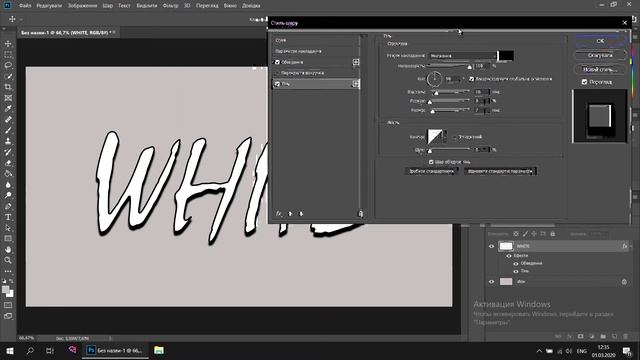The image size is (640, 360).
Task: Select the History Brush tool
Action: tap(8, 152)
